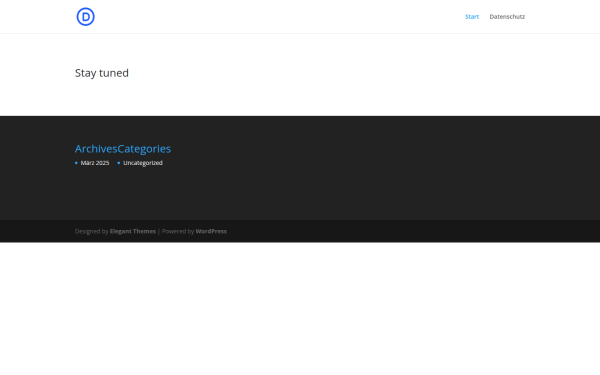600x375 pixels.
Task: Select the Stay tuned heading text
Action: [x=102, y=73]
